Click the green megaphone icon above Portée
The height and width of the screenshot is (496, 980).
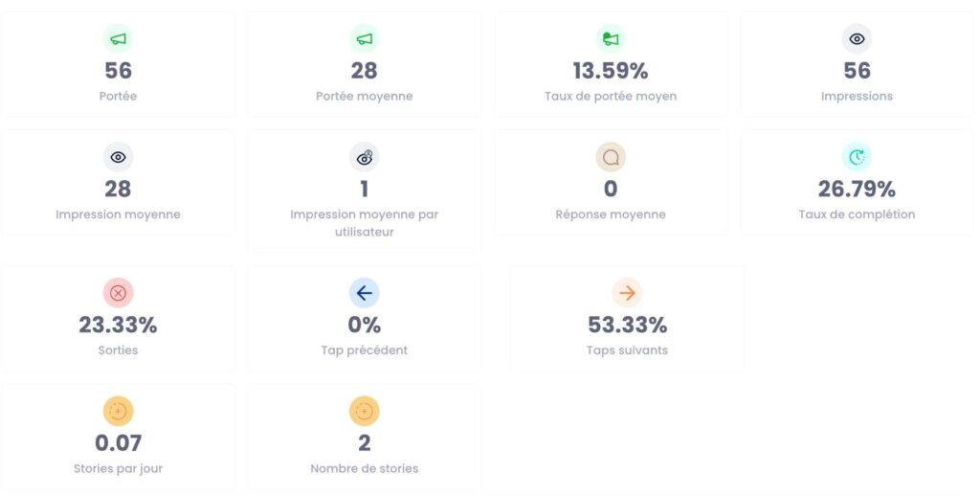118,38
